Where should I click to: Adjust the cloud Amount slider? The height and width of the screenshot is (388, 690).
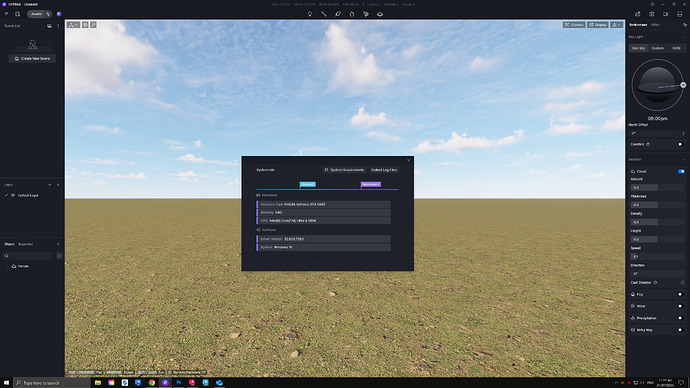point(657,187)
